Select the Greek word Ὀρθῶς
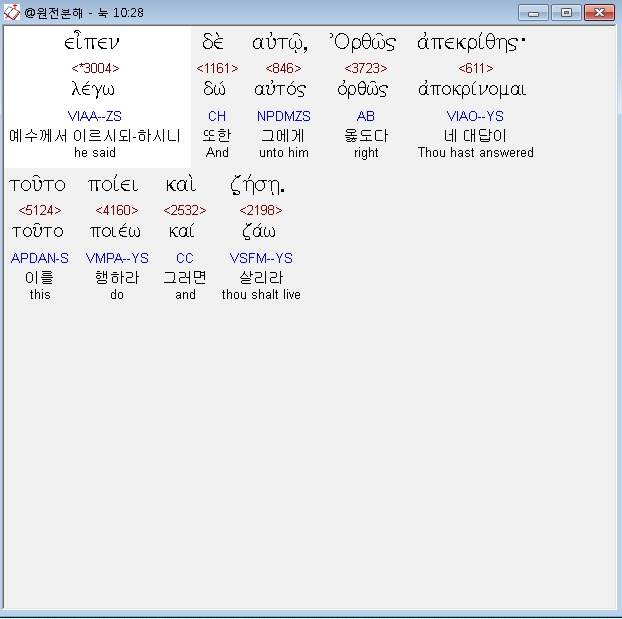Screen dimensions: 622x619 363,42
